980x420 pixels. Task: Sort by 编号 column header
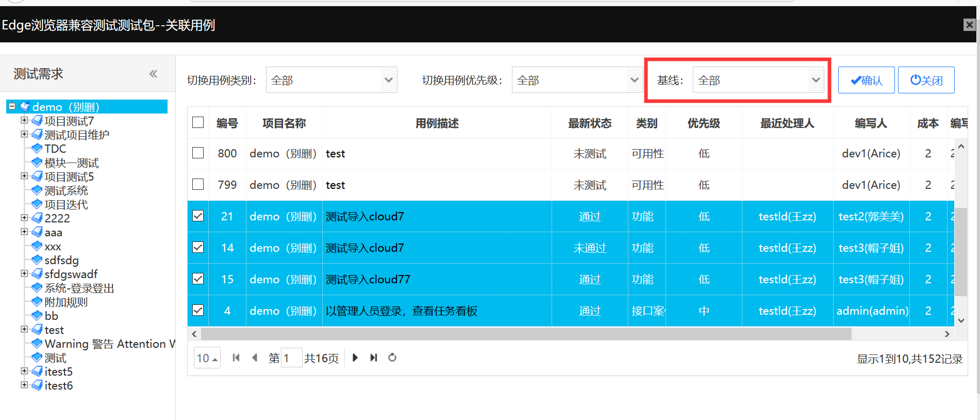click(227, 123)
